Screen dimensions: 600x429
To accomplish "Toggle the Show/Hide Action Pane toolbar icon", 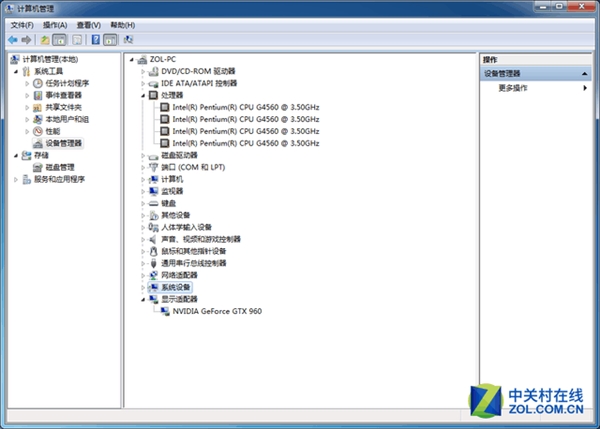I will 110,39.
